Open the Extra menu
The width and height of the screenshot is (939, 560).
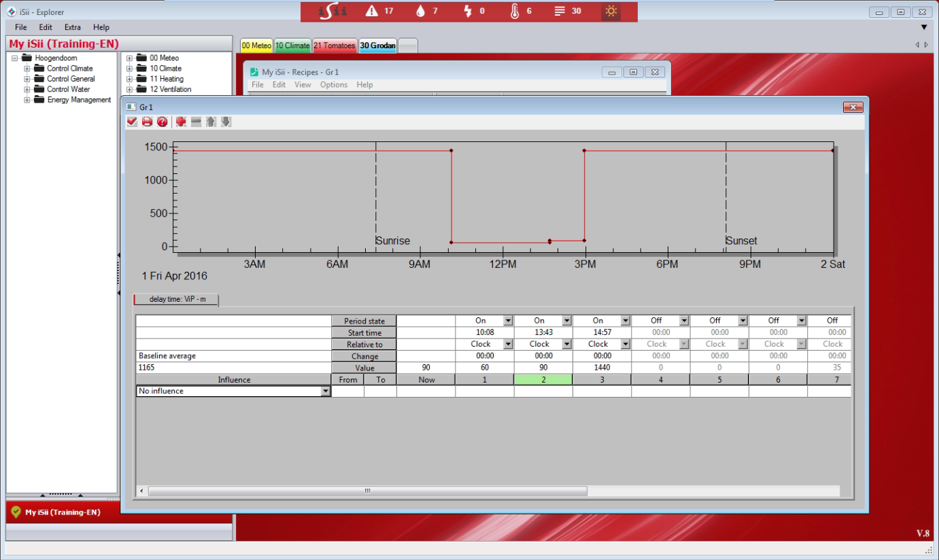pos(72,27)
